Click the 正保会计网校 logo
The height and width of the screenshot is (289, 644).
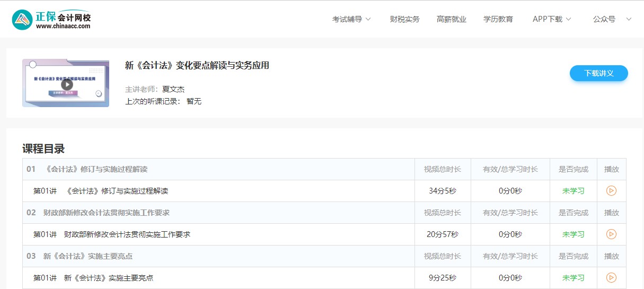(51, 20)
